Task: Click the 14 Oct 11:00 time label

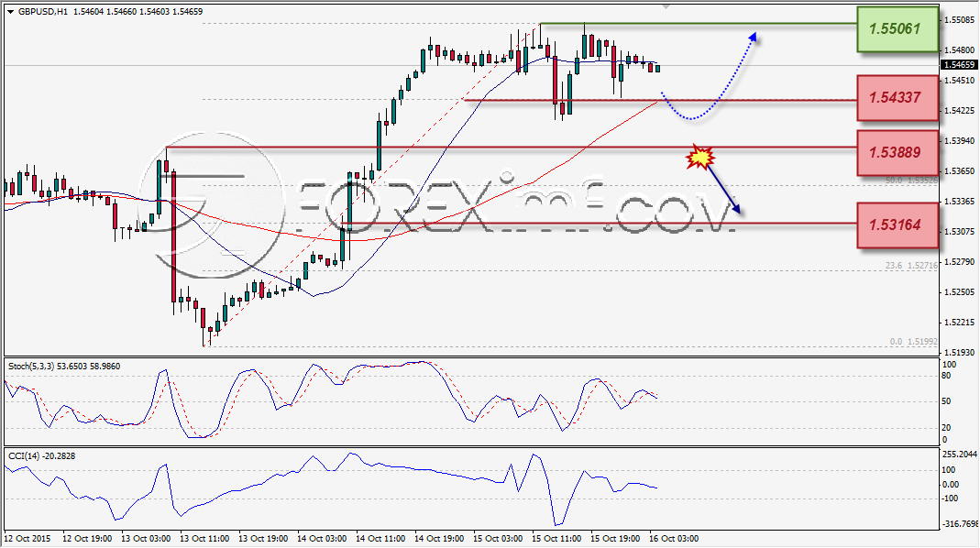Action: (380, 538)
